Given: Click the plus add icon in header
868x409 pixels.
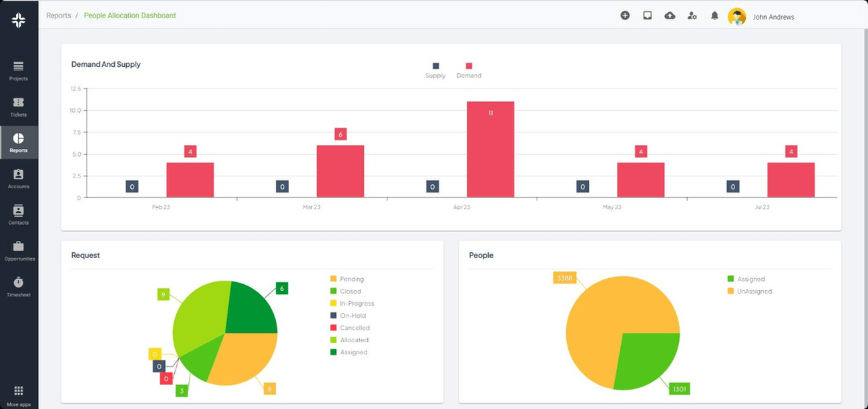Looking at the screenshot, I should [x=625, y=15].
